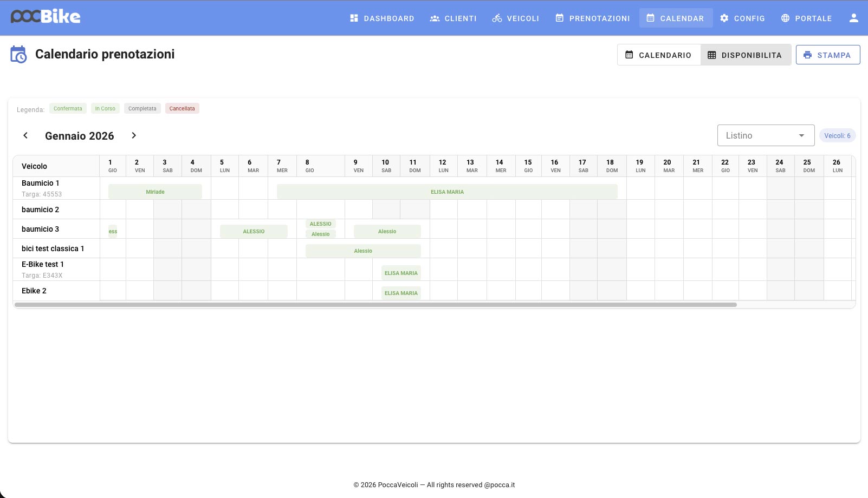The width and height of the screenshot is (868, 498).
Task: Open the Clienti menu item
Action: 454,18
